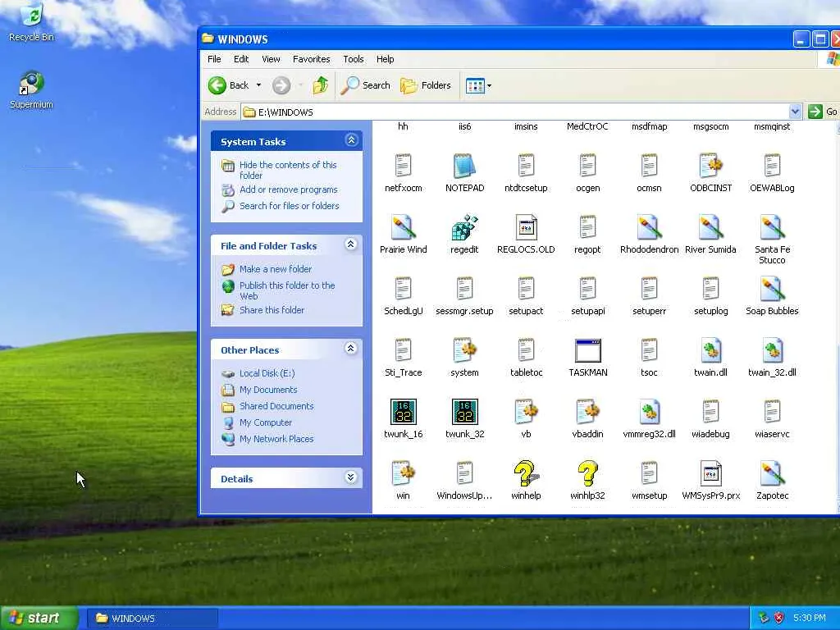The height and width of the screenshot is (630, 840).
Task: Select the Soap Bubbles bitmap icon
Action: tap(772, 290)
